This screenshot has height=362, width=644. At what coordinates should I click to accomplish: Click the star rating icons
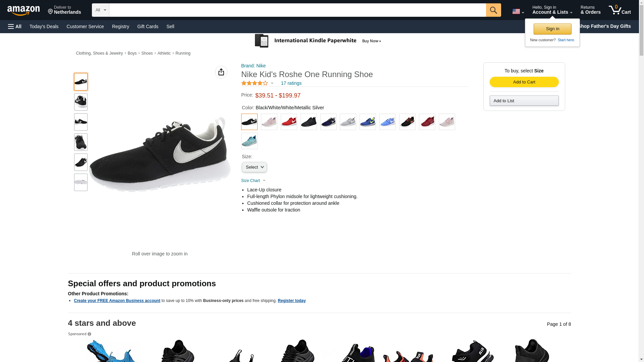(x=255, y=83)
